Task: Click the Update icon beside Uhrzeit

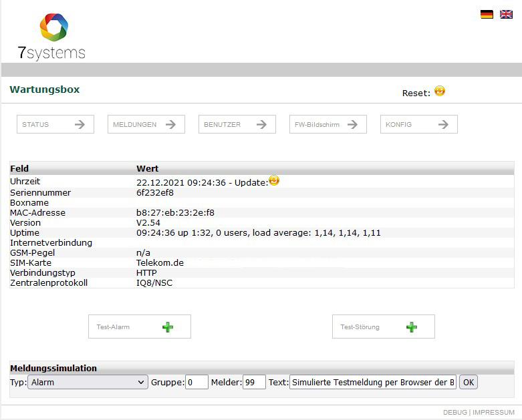Action: [x=274, y=180]
